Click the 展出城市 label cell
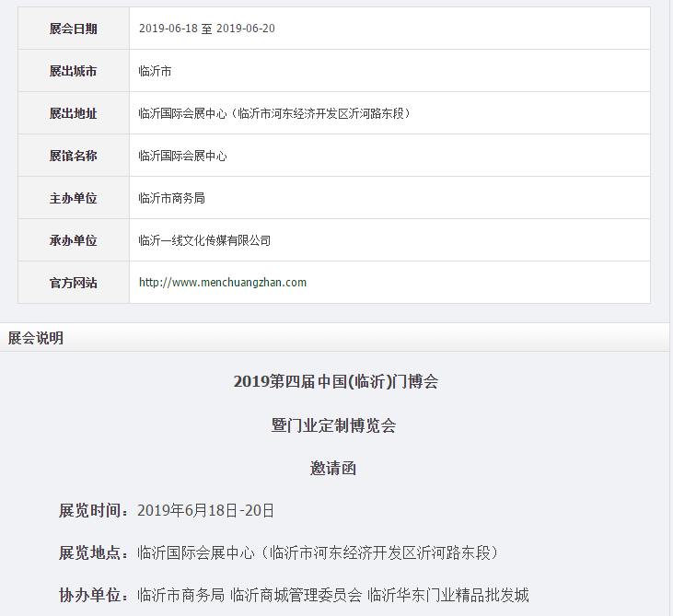 coord(74,70)
